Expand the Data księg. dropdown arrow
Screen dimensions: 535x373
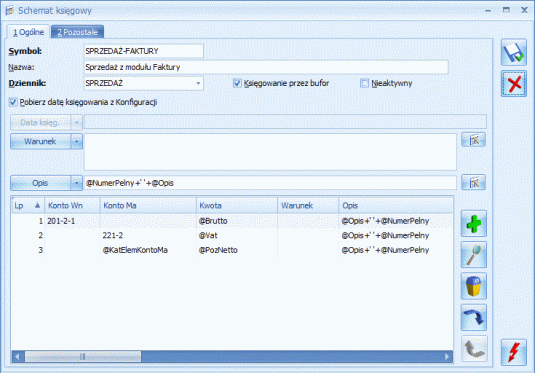77,122
